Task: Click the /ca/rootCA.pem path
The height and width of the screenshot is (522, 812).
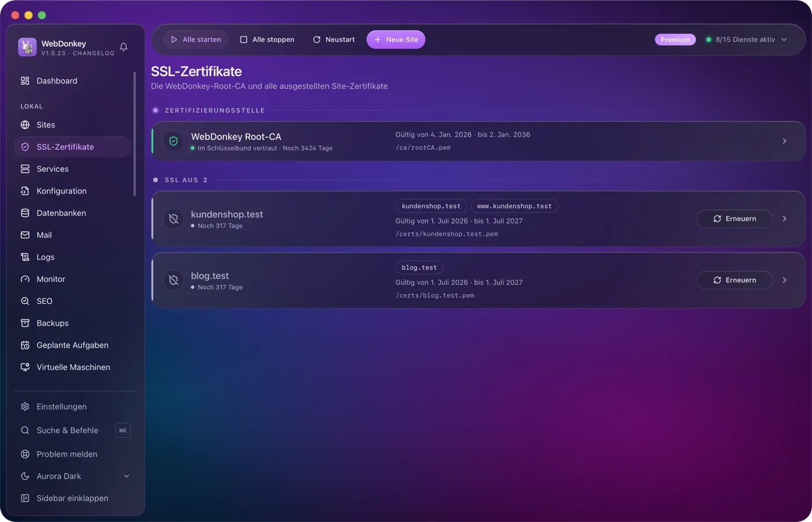Action: tap(423, 148)
